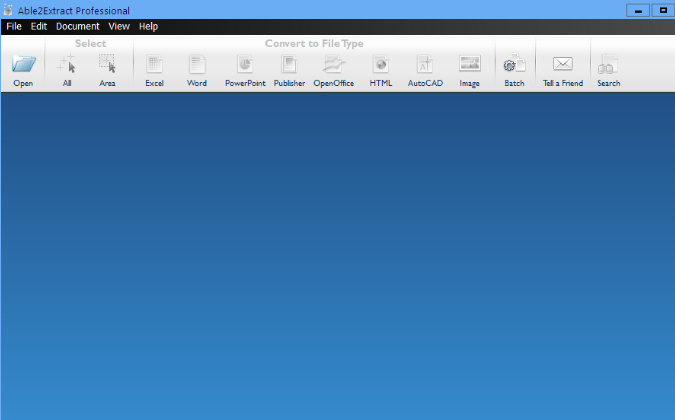
Task: Open the View menu
Action: pyautogui.click(x=119, y=26)
